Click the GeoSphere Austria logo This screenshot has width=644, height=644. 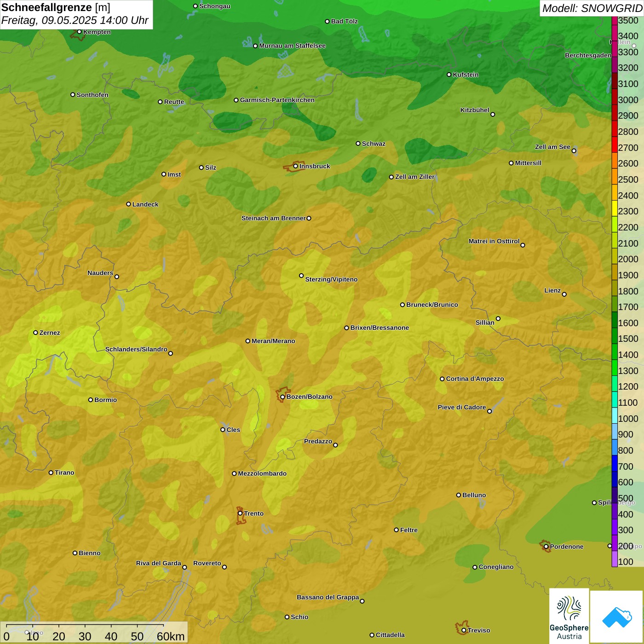click(569, 615)
